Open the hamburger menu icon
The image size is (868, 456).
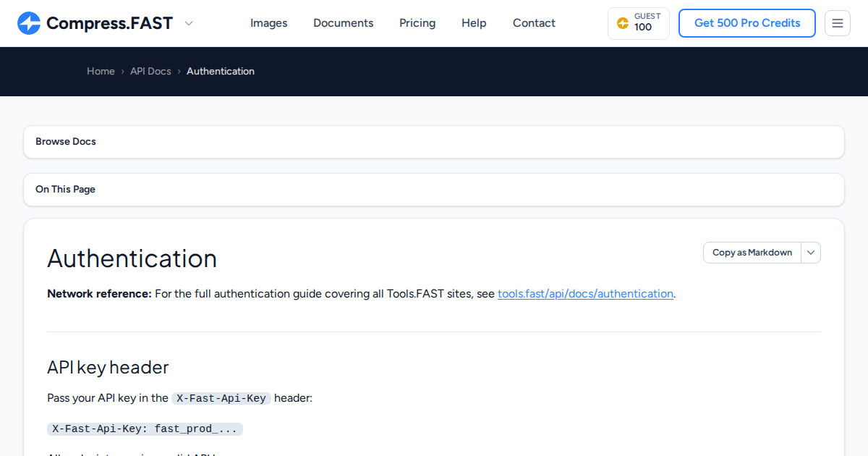pyautogui.click(x=838, y=23)
